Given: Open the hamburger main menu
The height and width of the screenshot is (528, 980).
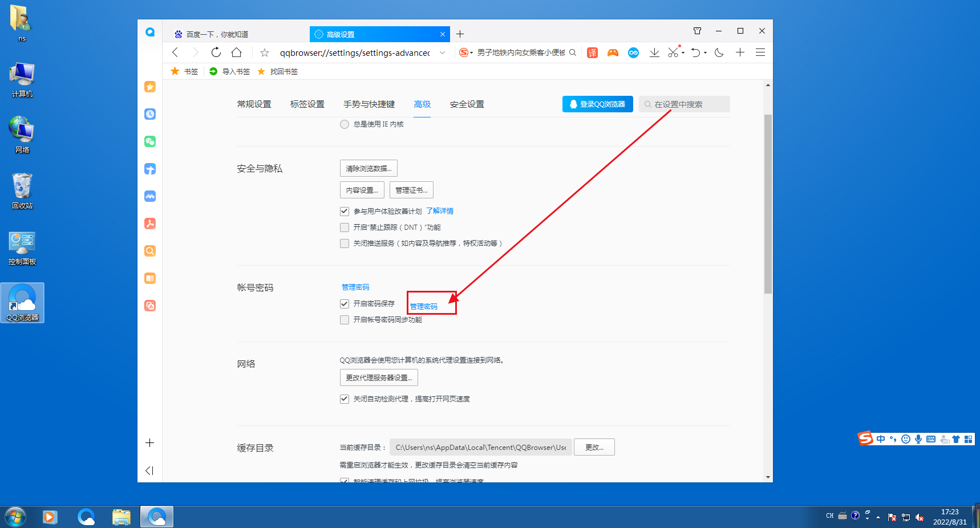Looking at the screenshot, I should tap(760, 52).
